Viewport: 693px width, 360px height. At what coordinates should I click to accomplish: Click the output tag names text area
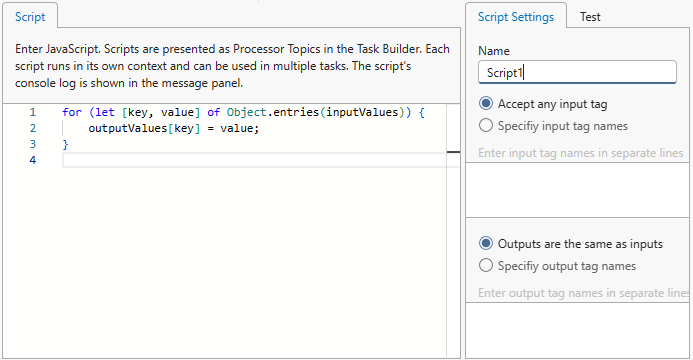pos(578,330)
